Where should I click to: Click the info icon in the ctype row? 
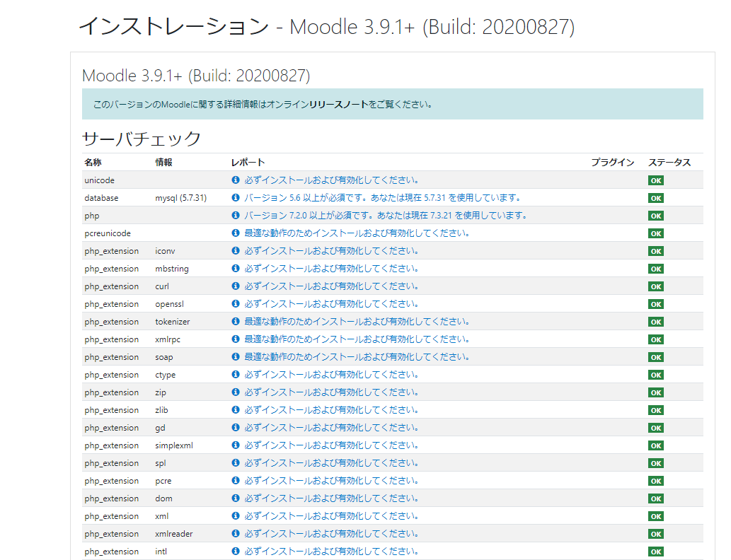[x=236, y=375]
